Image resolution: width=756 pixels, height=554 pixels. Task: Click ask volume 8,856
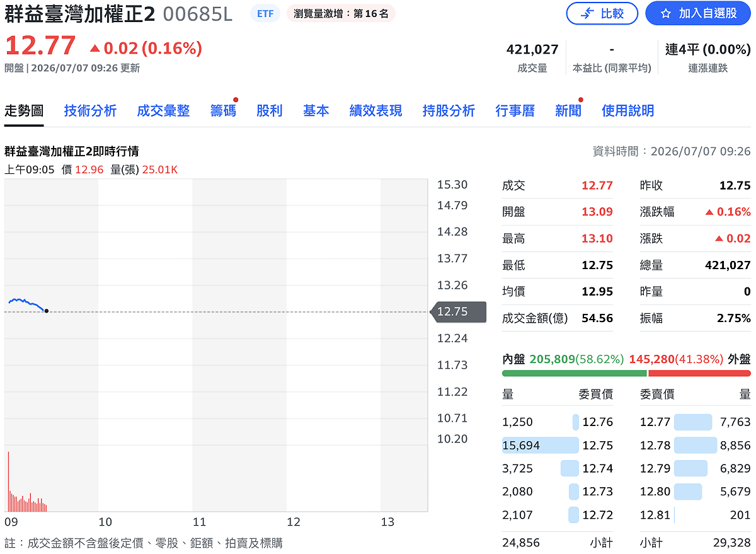(735, 446)
